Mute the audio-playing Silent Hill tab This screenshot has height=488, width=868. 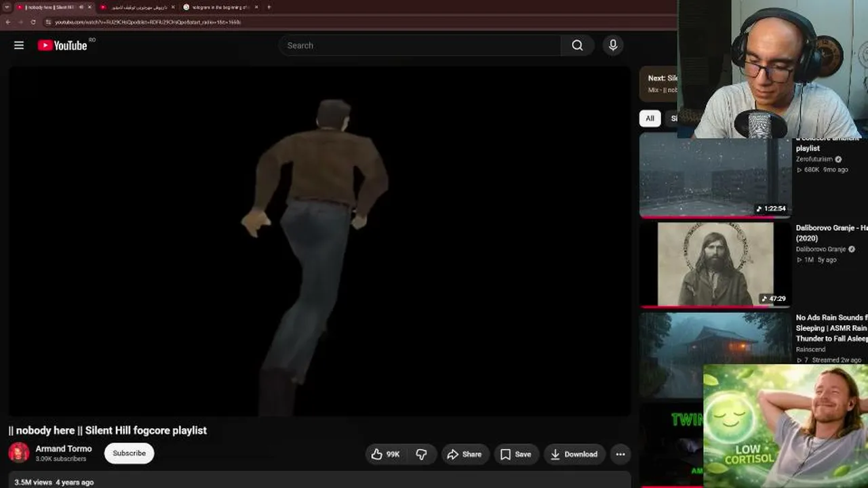[80, 7]
